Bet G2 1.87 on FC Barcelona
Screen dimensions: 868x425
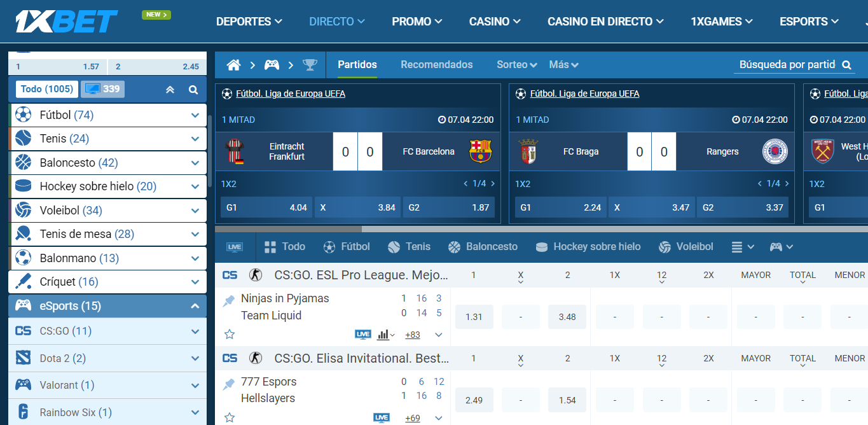tap(449, 207)
